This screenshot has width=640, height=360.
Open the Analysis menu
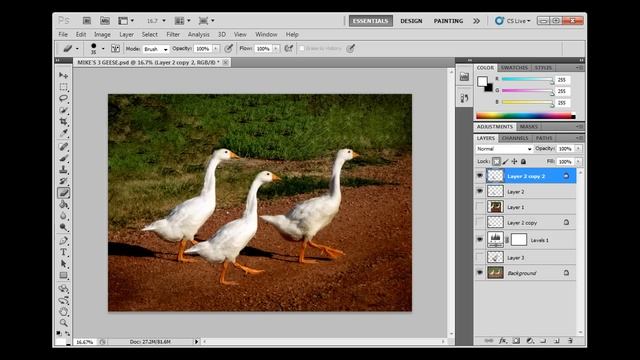tap(198, 35)
